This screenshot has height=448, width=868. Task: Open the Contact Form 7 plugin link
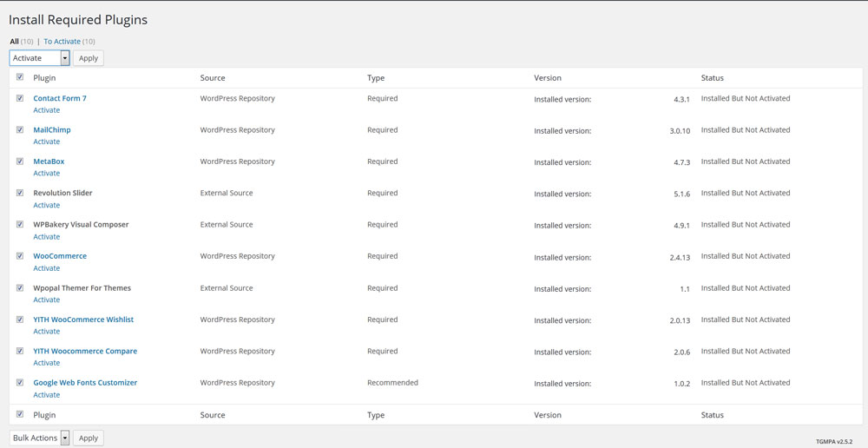(x=60, y=98)
